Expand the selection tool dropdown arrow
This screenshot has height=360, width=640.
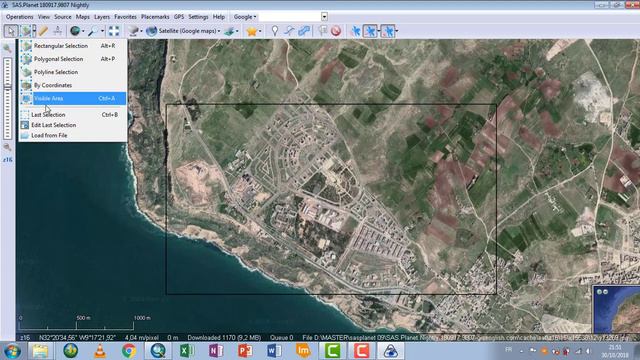pyautogui.click(x=34, y=31)
